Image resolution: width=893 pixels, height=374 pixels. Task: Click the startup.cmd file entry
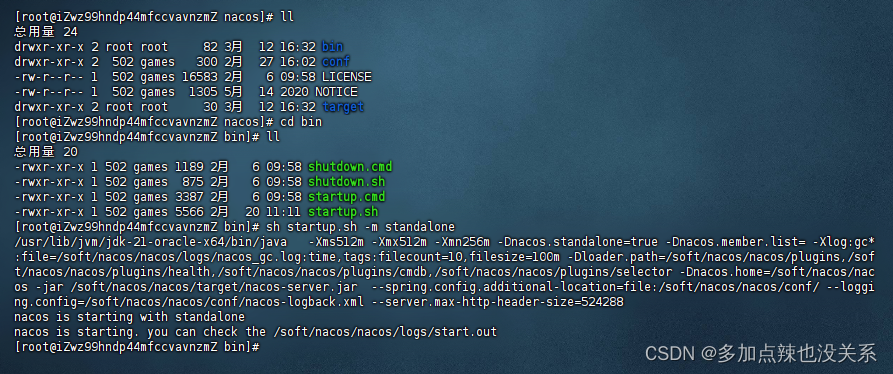tap(346, 197)
